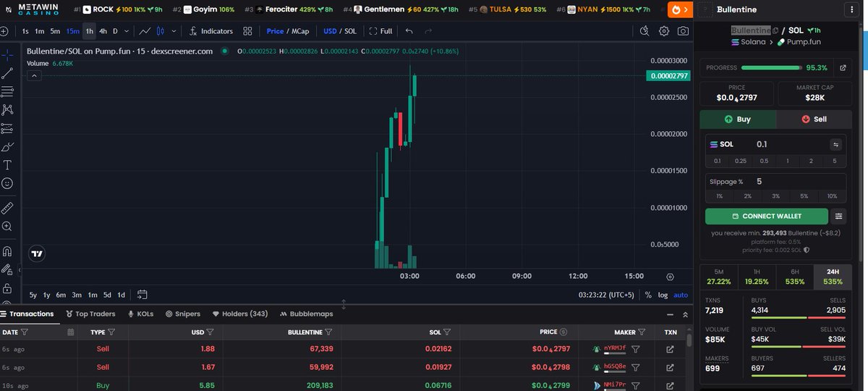Set chart range to 5d

(x=107, y=295)
